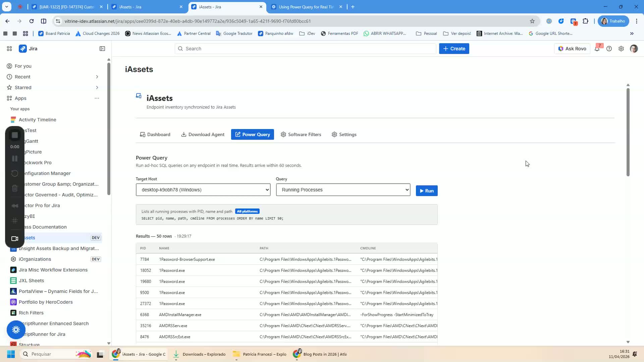The width and height of the screenshot is (644, 362).
Task: Pause the screen recording
Action: click(15, 159)
